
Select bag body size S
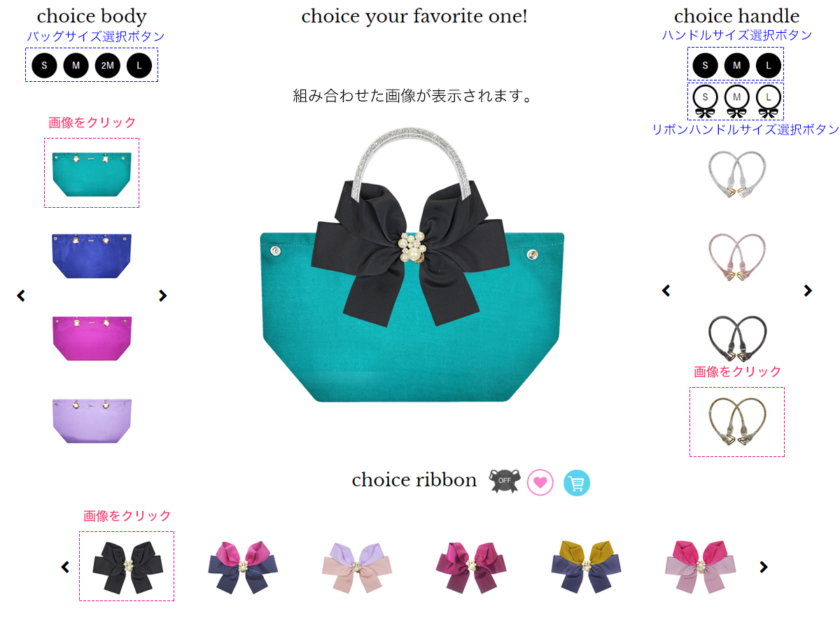[44, 66]
